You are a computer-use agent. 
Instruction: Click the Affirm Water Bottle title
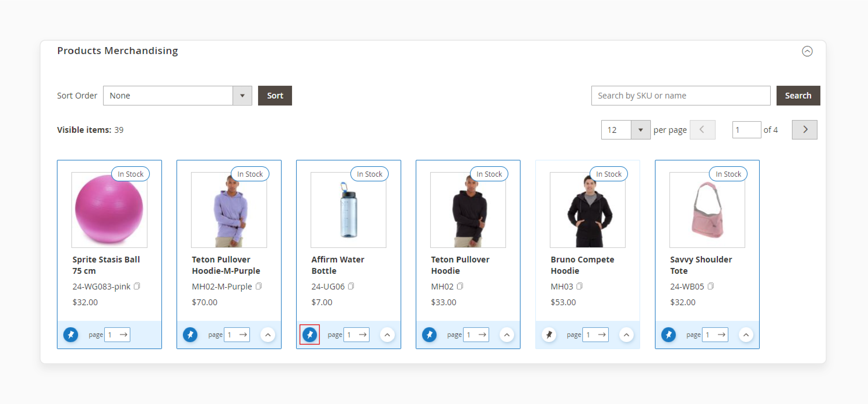[338, 265]
